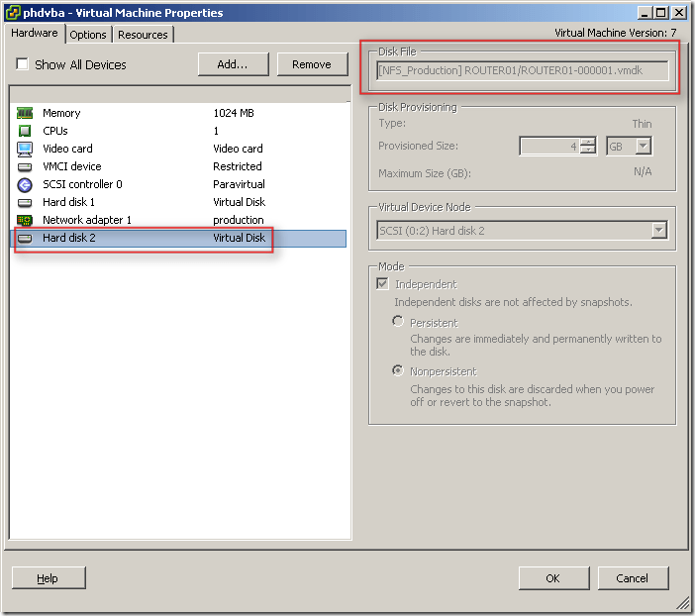The height and width of the screenshot is (616, 695).
Task: Switch to the Options tab
Action: point(88,35)
